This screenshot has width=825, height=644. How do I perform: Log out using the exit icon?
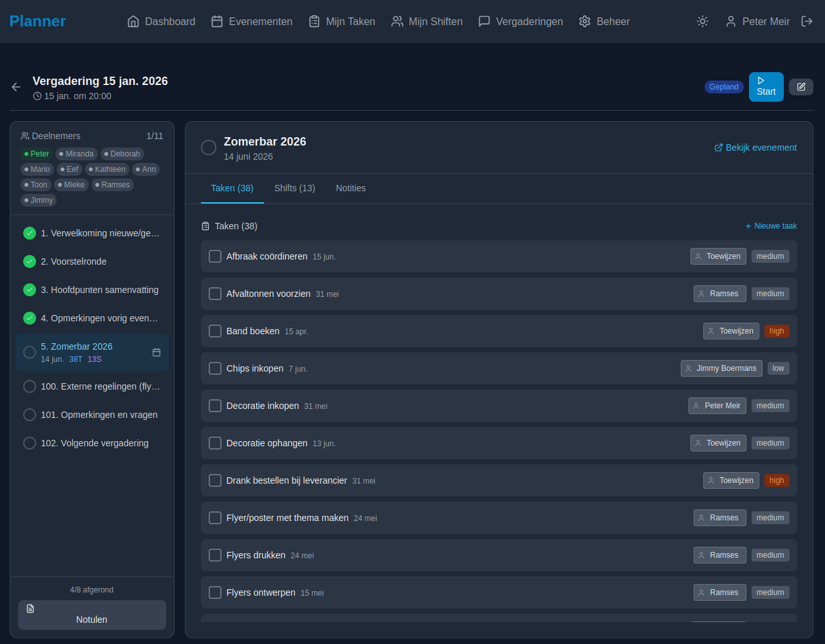pyautogui.click(x=807, y=21)
